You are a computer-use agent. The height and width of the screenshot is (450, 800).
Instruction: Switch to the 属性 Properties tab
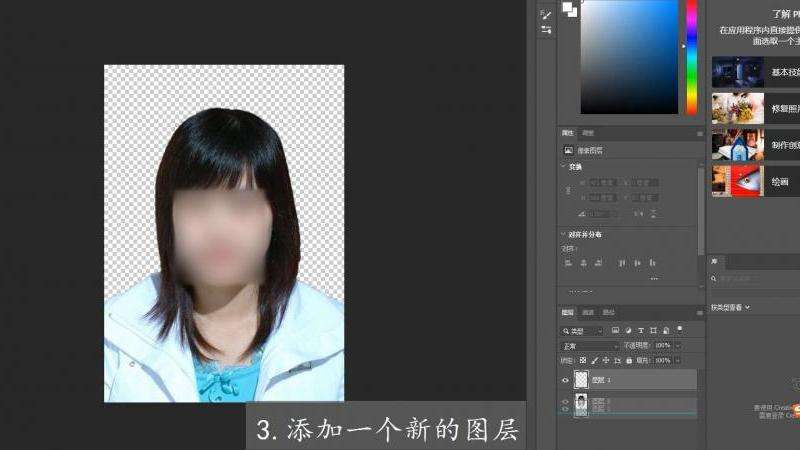click(568, 133)
